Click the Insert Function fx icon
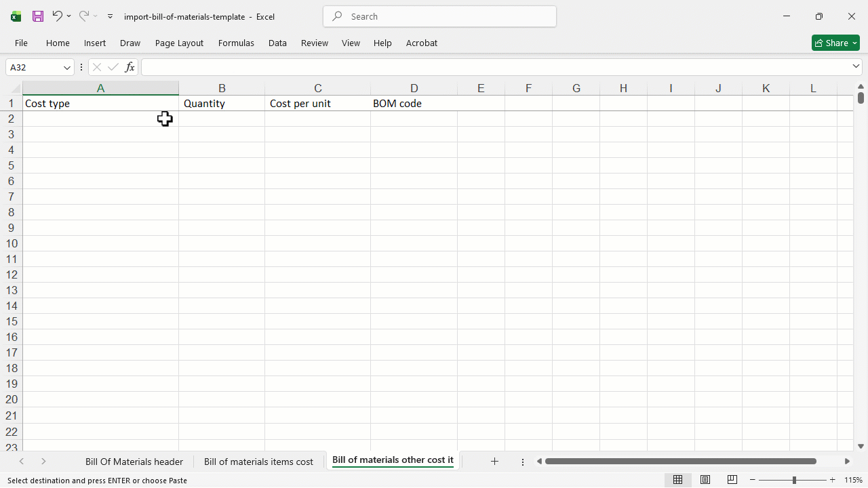The height and width of the screenshot is (488, 868). pos(130,67)
